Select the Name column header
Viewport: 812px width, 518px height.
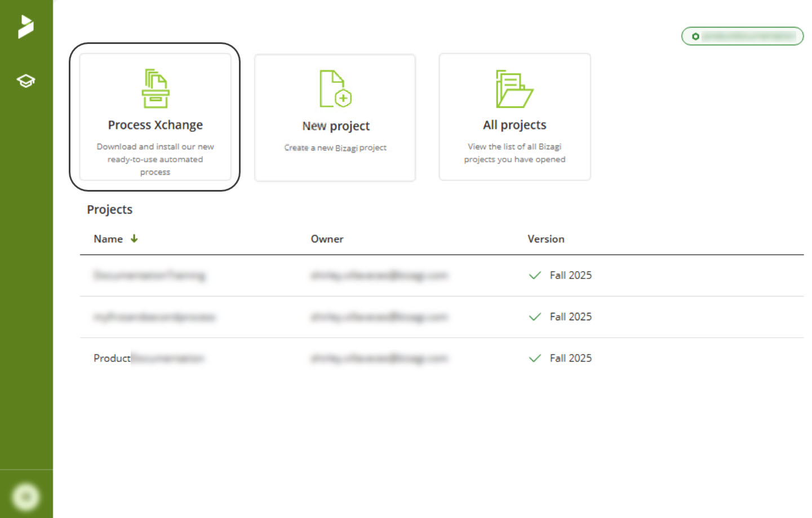pos(108,239)
